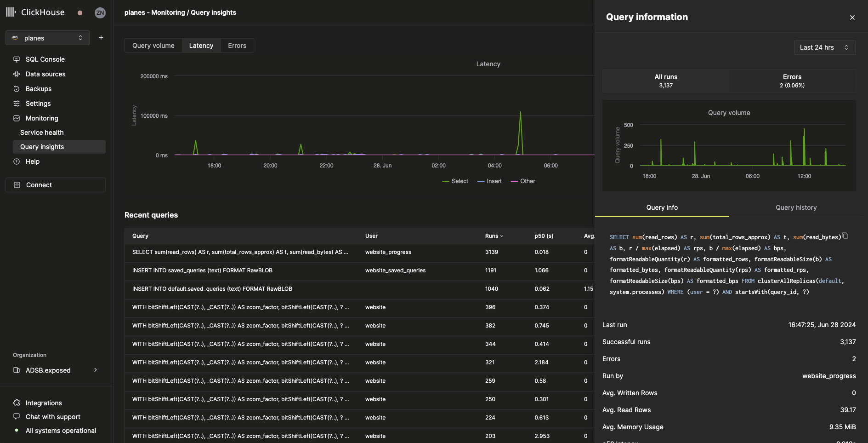Change sort order on the Runs column

(x=494, y=236)
